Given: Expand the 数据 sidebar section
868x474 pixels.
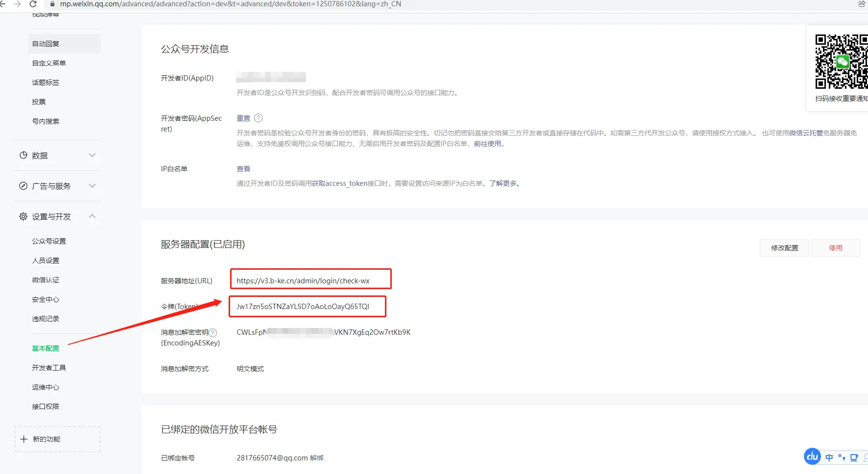Looking at the screenshot, I should 92,155.
